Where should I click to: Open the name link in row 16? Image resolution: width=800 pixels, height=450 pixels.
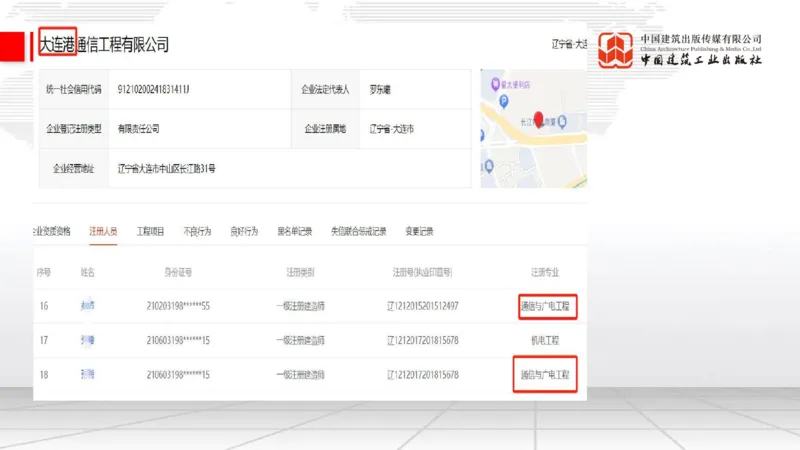tap(88, 306)
